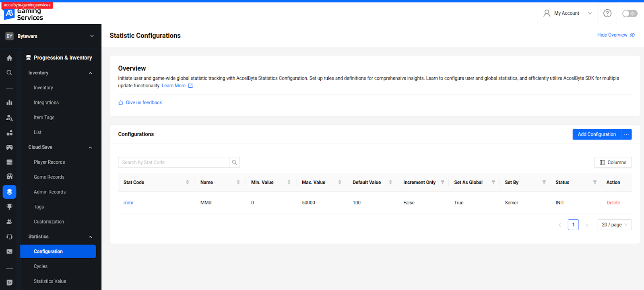Open the analytics bar chart icon
The image size is (644, 290).
(9, 103)
